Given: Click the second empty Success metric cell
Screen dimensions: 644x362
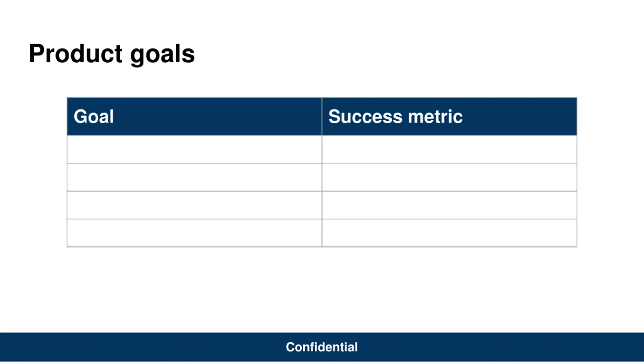Looking at the screenshot, I should 449,177.
